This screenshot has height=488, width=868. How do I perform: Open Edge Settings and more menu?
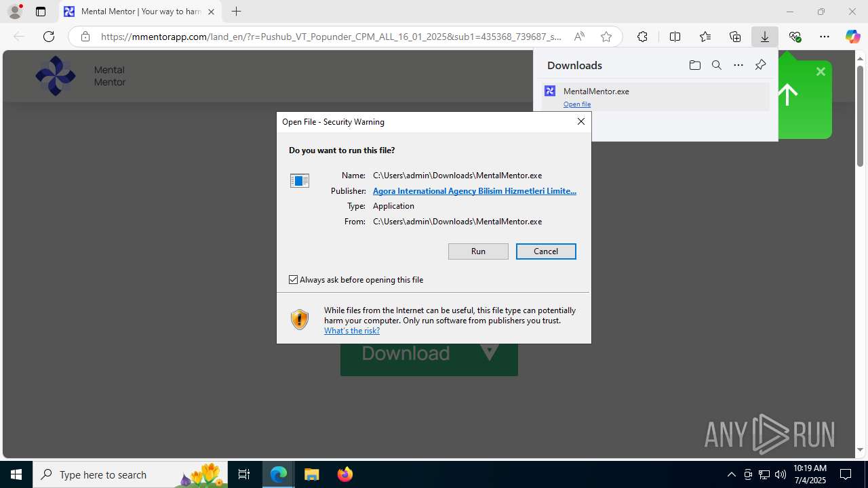pyautogui.click(x=825, y=37)
